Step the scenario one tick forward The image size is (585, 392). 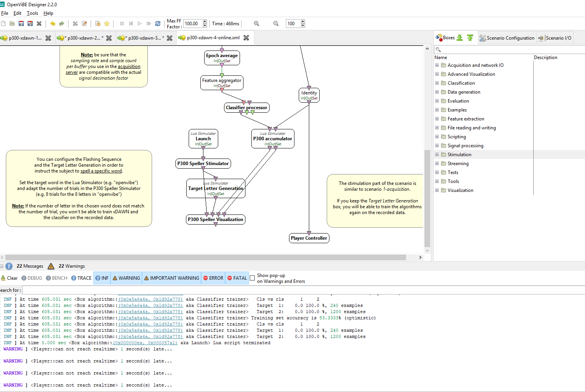pyautogui.click(x=131, y=24)
